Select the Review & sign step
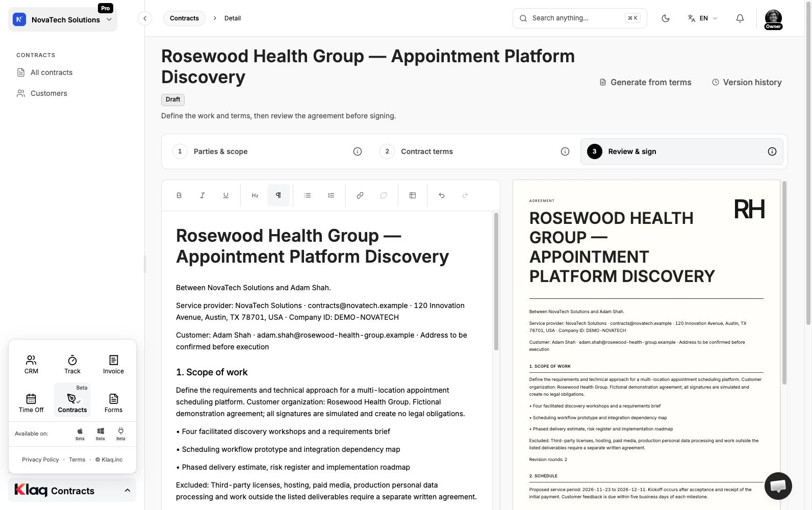The image size is (812, 510). 681,151
